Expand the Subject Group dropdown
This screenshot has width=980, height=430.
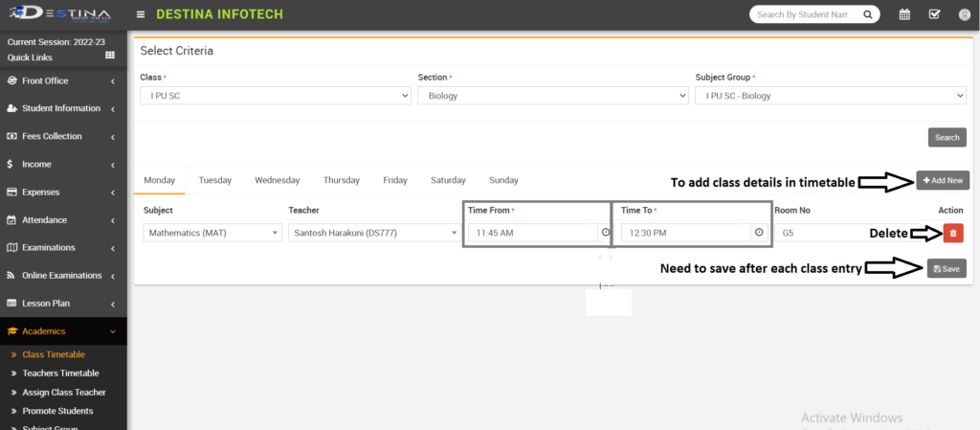pos(830,96)
